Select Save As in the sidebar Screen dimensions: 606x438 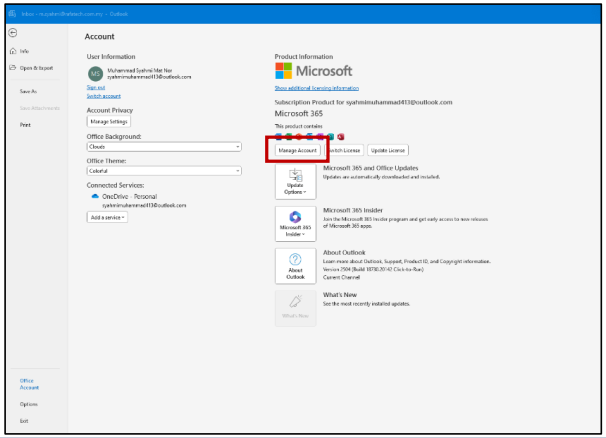click(28, 92)
